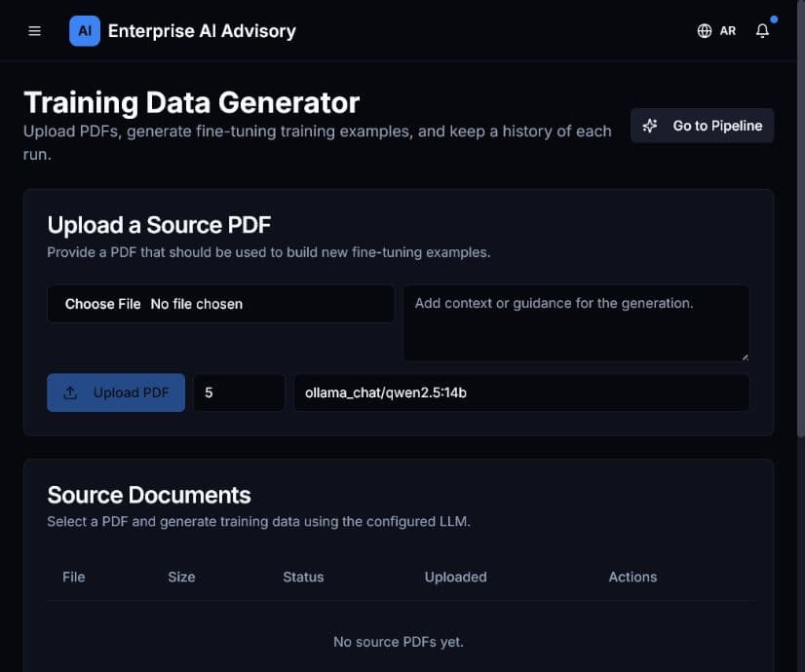Open notifications via the bell icon
Image resolution: width=805 pixels, height=672 pixels.
coord(762,31)
